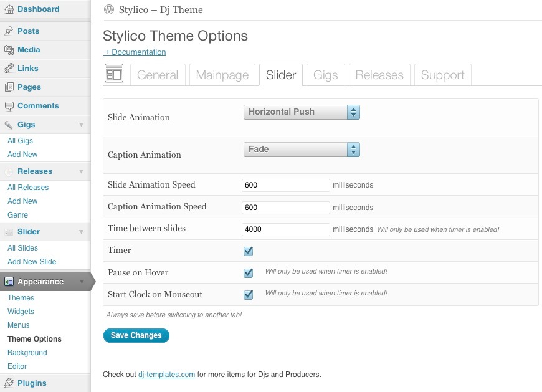The width and height of the screenshot is (542, 392).
Task: Open All Gigs submenu link
Action: [20, 141]
